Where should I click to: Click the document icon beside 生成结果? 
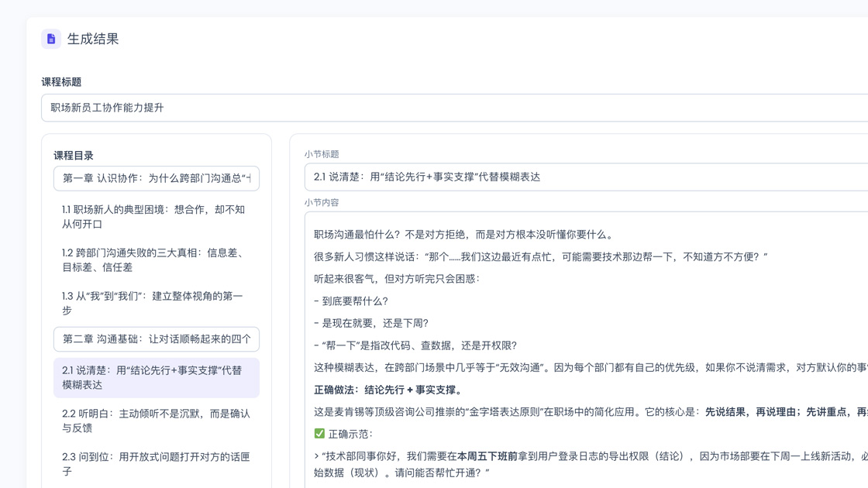[x=51, y=39]
